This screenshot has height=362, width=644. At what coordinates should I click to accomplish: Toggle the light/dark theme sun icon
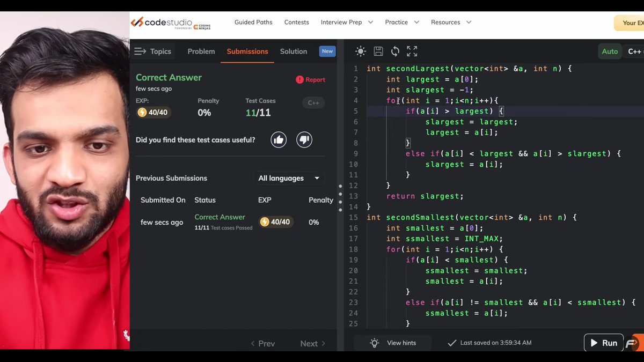point(361,51)
